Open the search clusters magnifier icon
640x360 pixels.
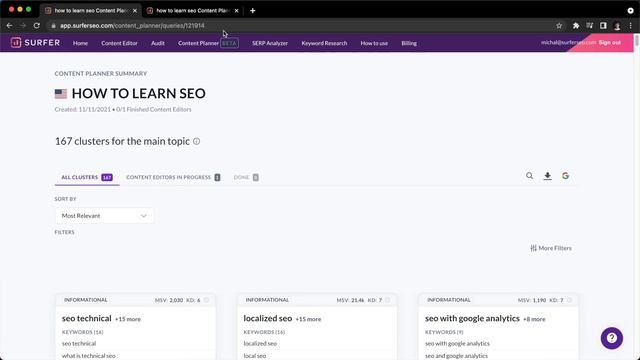coord(529,176)
